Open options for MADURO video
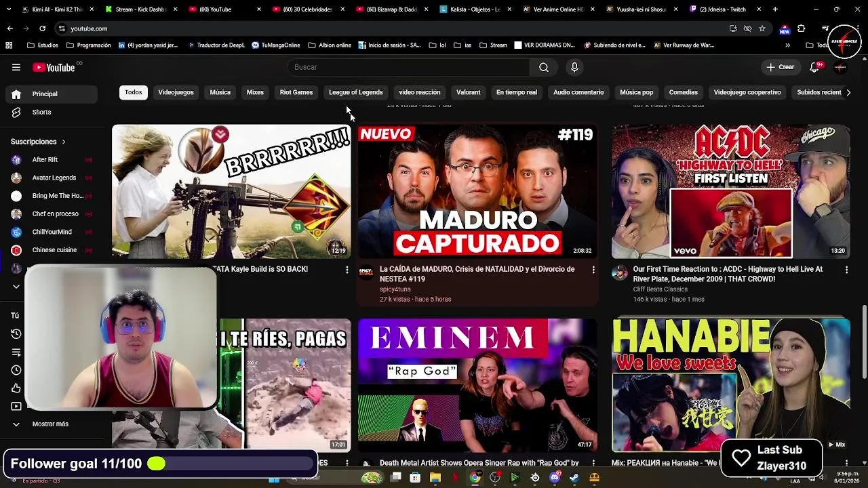 tap(593, 270)
